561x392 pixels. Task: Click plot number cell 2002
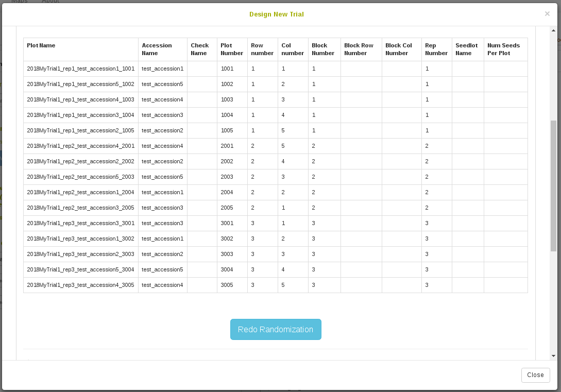click(232, 161)
